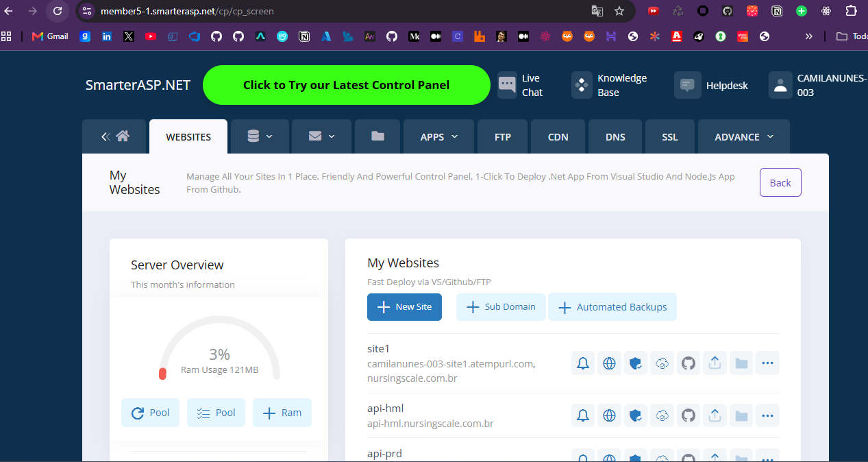The width and height of the screenshot is (868, 462).
Task: Click to Try our Latest Control Panel
Action: 347,85
